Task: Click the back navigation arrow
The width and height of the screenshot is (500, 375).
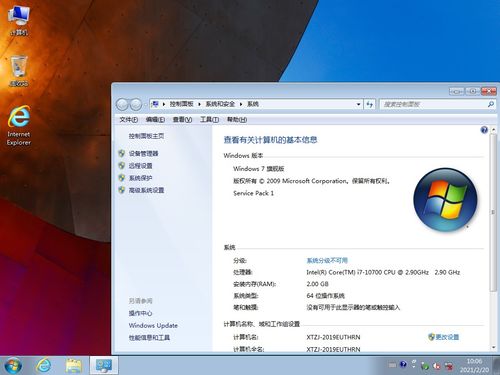Action: pos(122,105)
